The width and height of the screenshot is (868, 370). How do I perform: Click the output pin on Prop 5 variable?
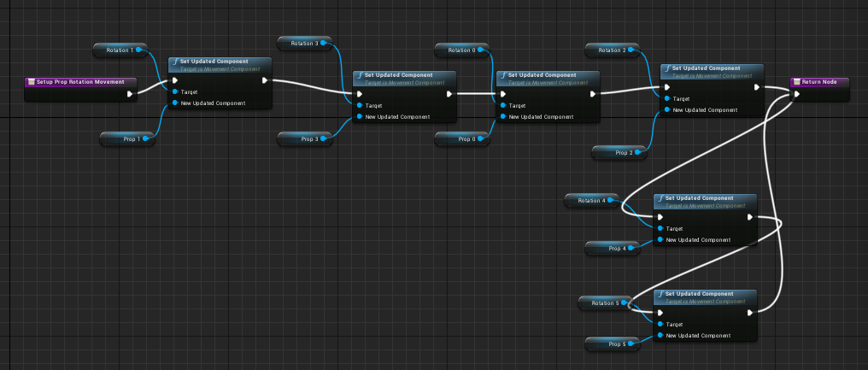(635, 344)
